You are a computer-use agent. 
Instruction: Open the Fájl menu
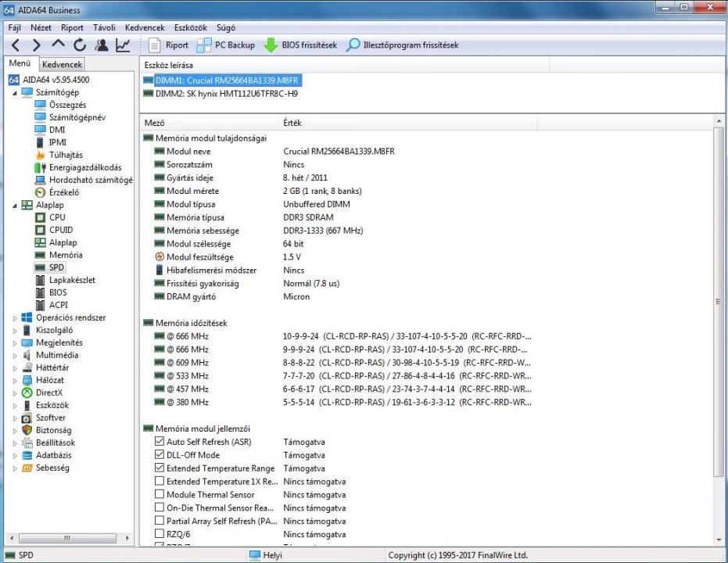14,28
